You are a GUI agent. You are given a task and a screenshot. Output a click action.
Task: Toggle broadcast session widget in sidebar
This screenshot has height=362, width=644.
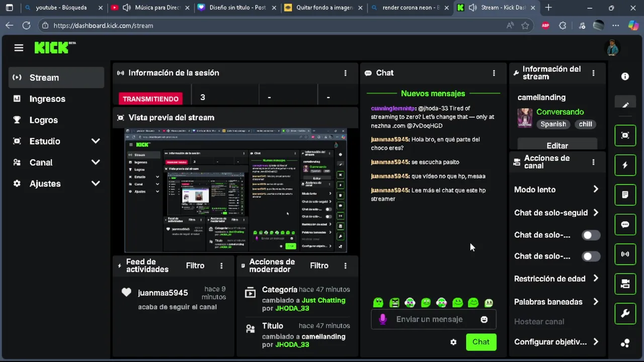click(625, 254)
